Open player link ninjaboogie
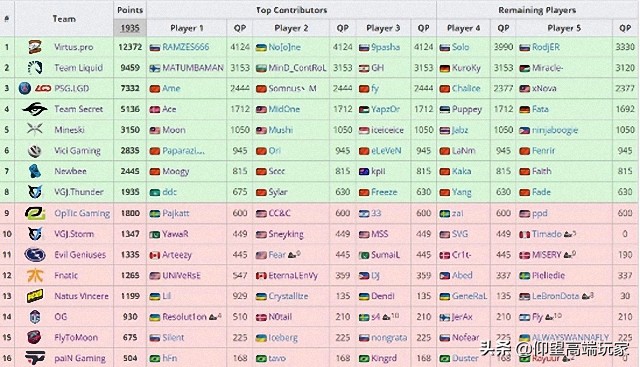The image size is (640, 367). 555,130
